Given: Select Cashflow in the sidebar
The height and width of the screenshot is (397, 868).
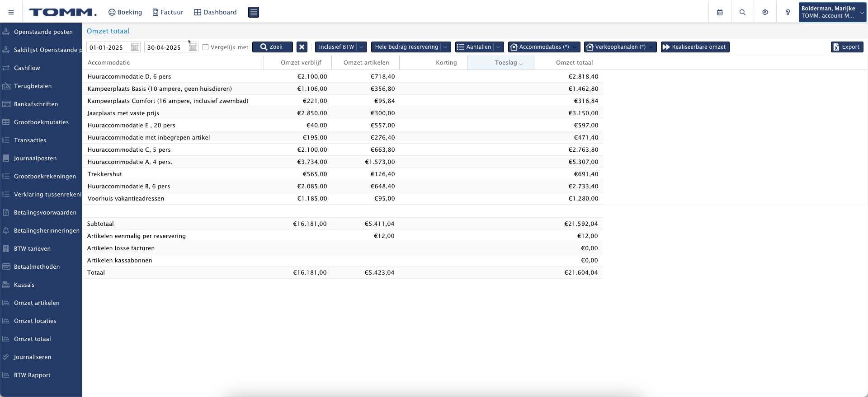Looking at the screenshot, I should click(x=27, y=68).
